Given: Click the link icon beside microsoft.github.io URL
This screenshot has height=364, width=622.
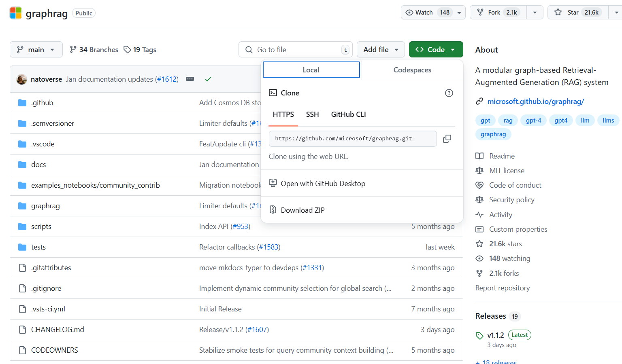Looking at the screenshot, I should (x=479, y=102).
